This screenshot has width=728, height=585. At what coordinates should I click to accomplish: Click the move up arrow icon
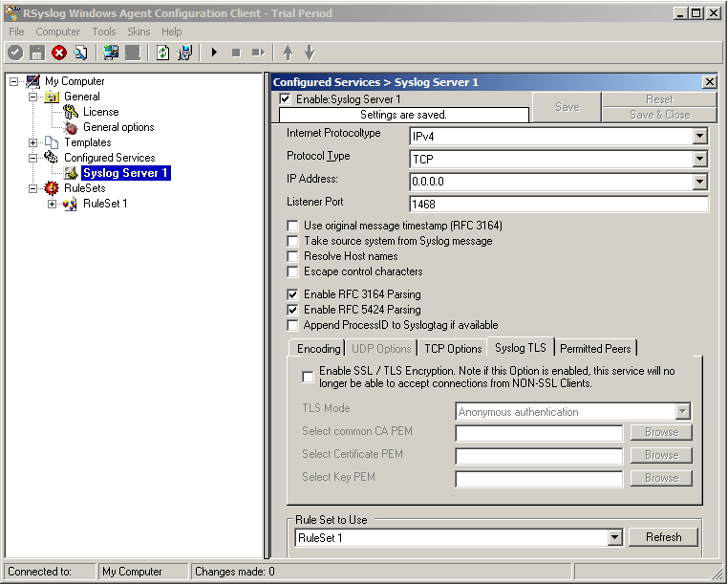point(288,53)
